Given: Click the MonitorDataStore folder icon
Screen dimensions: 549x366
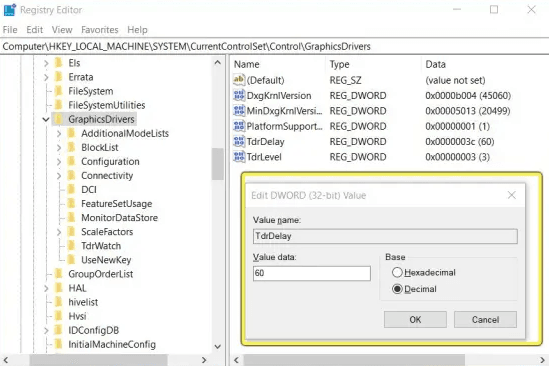Looking at the screenshot, I should point(71,218).
